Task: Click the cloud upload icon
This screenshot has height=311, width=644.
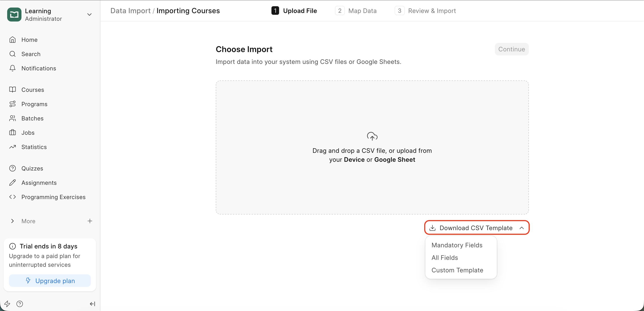Action: [x=372, y=136]
